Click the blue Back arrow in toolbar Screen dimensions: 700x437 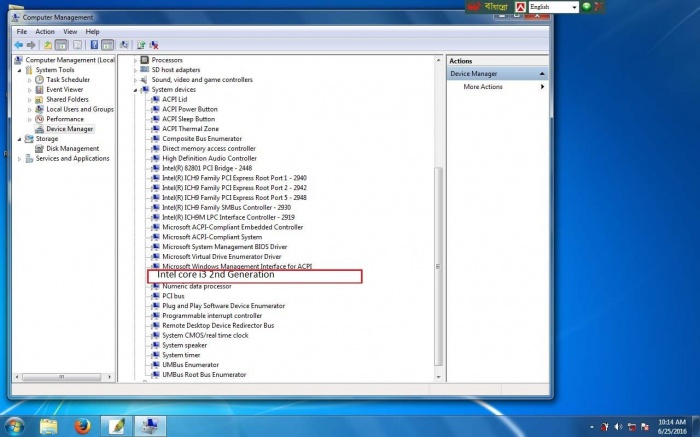pyautogui.click(x=19, y=45)
